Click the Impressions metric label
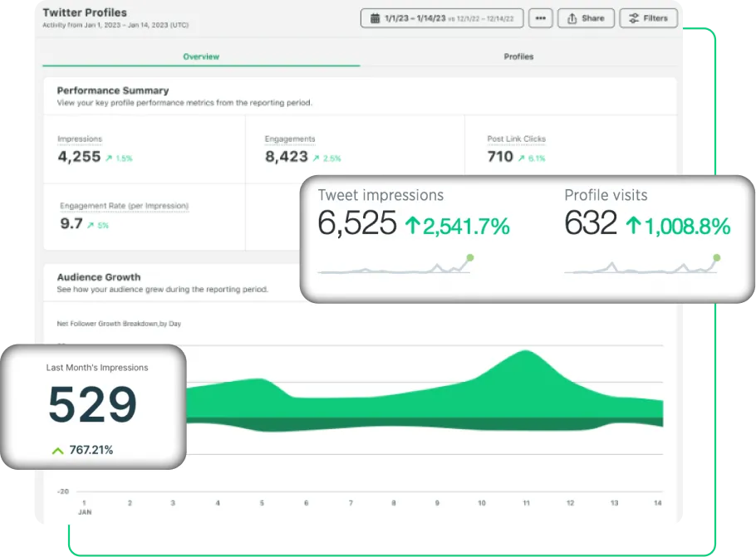Image resolution: width=756 pixels, height=557 pixels. (80, 139)
